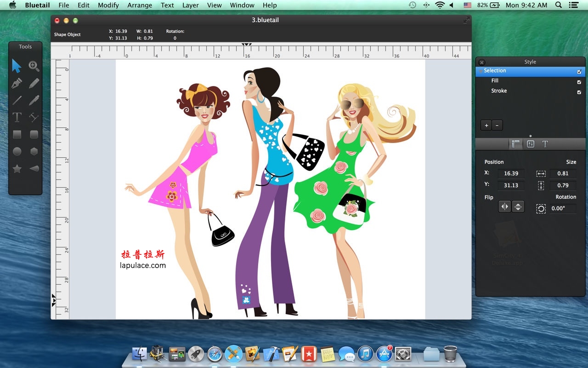Remove style with the minus button
Image resolution: width=588 pixels, height=368 pixels.
tap(497, 125)
